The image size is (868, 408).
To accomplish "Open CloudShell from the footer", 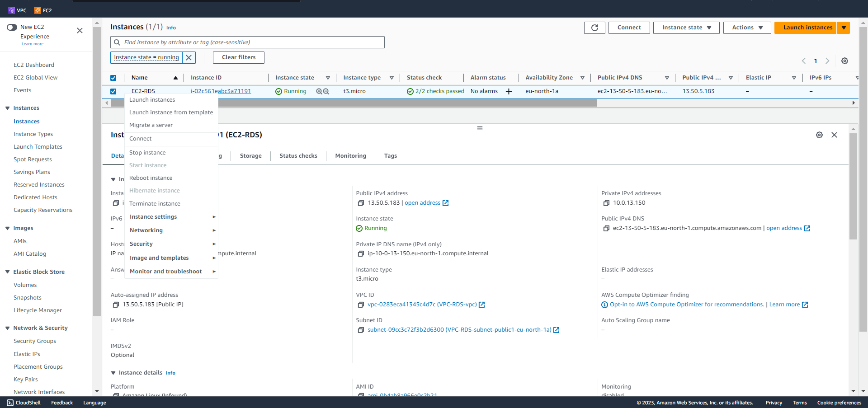I will pyautogui.click(x=24, y=403).
